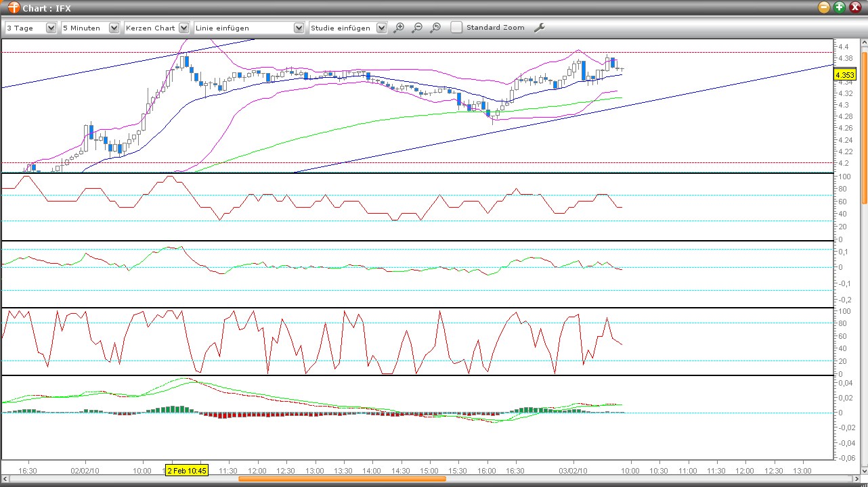Expand the '5 Minuten' interval dropdown
The height and width of the screenshot is (487, 868).
(114, 28)
